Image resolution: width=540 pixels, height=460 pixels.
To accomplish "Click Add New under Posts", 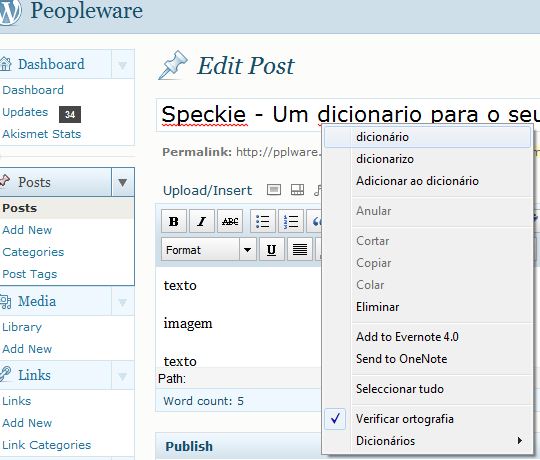I will 27,230.
